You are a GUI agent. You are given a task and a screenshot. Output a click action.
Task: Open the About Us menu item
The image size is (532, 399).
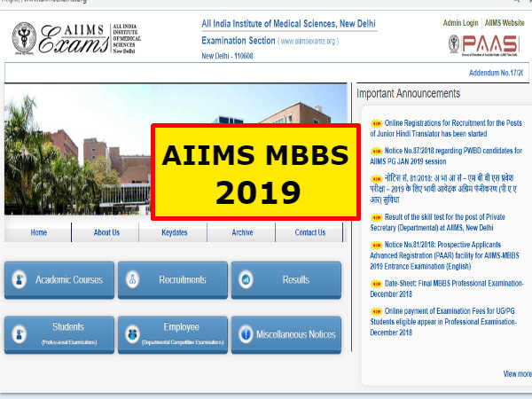106,232
